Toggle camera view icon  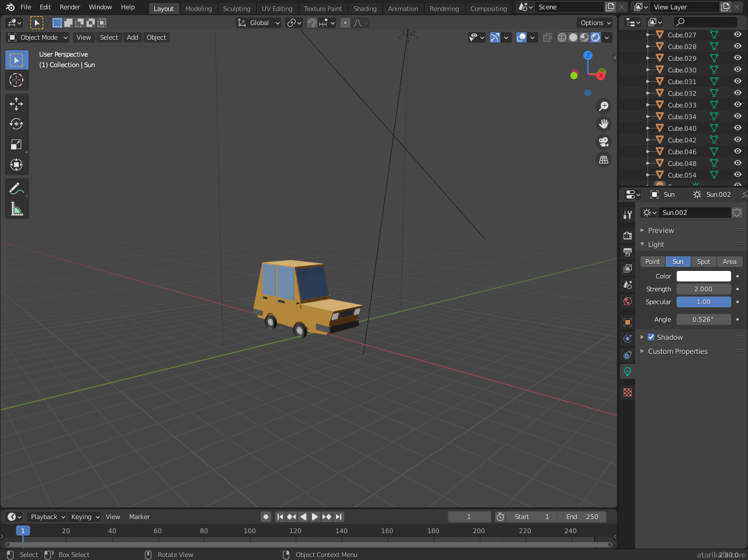pos(604,141)
